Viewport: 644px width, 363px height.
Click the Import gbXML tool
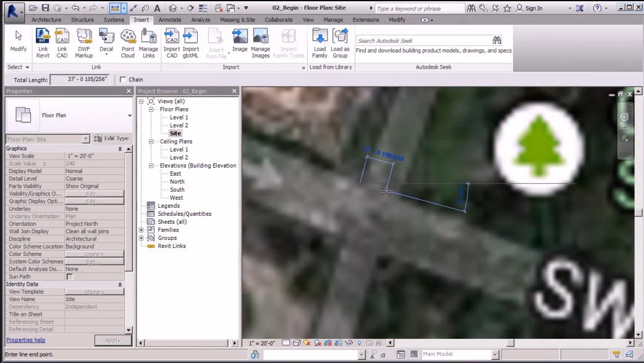coord(190,43)
